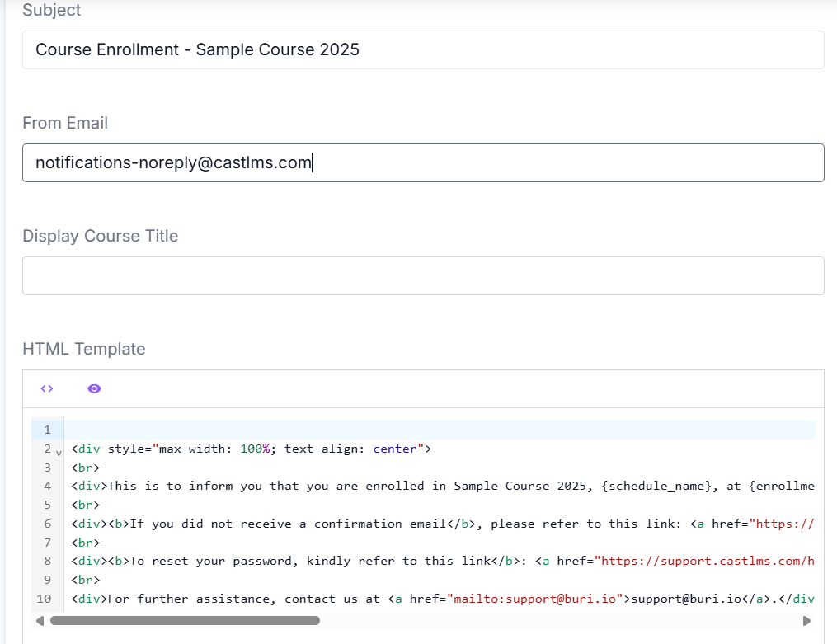Select line number 4 in the gutter
Viewport: 837px width, 644px height.
click(47, 486)
